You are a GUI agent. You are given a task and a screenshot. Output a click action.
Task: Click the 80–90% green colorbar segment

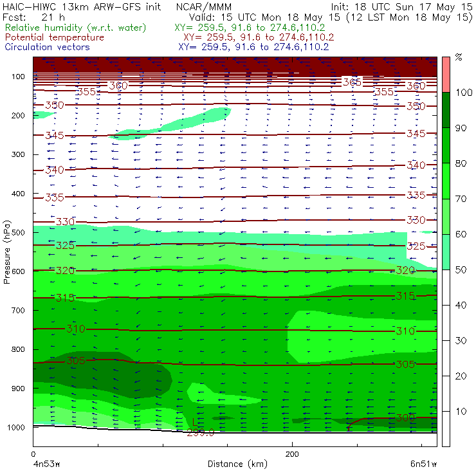tap(446, 145)
